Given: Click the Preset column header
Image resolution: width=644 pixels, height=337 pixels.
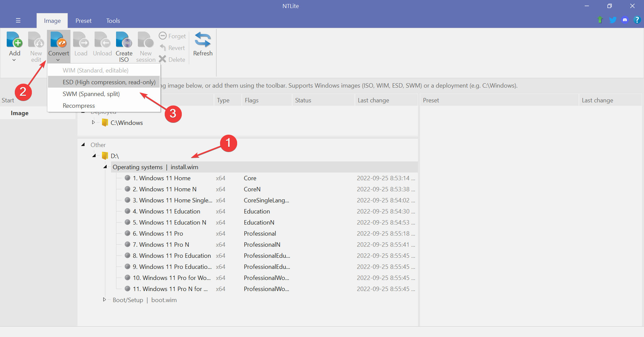Looking at the screenshot, I should pos(499,100).
